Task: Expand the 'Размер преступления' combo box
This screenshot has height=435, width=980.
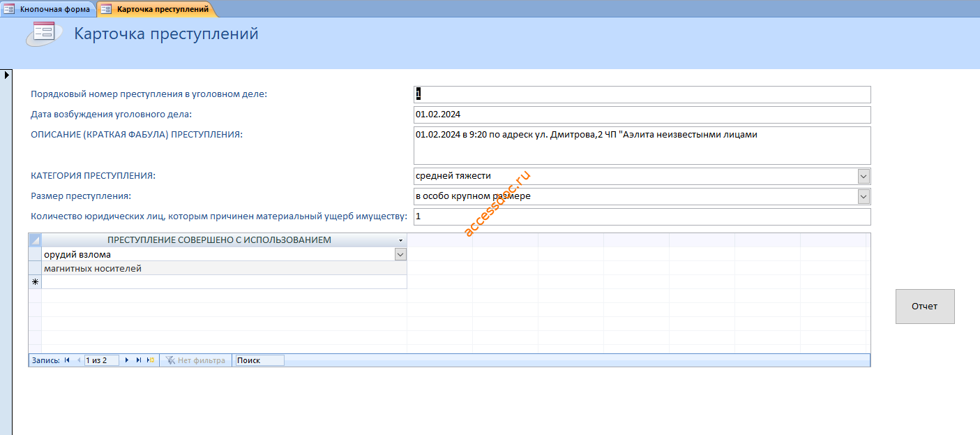Action: [x=864, y=196]
